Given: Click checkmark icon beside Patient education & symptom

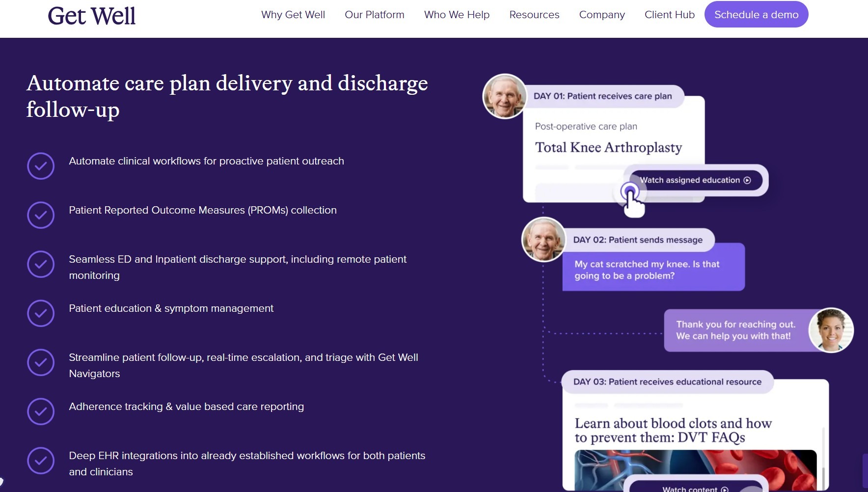Looking at the screenshot, I should coord(41,313).
